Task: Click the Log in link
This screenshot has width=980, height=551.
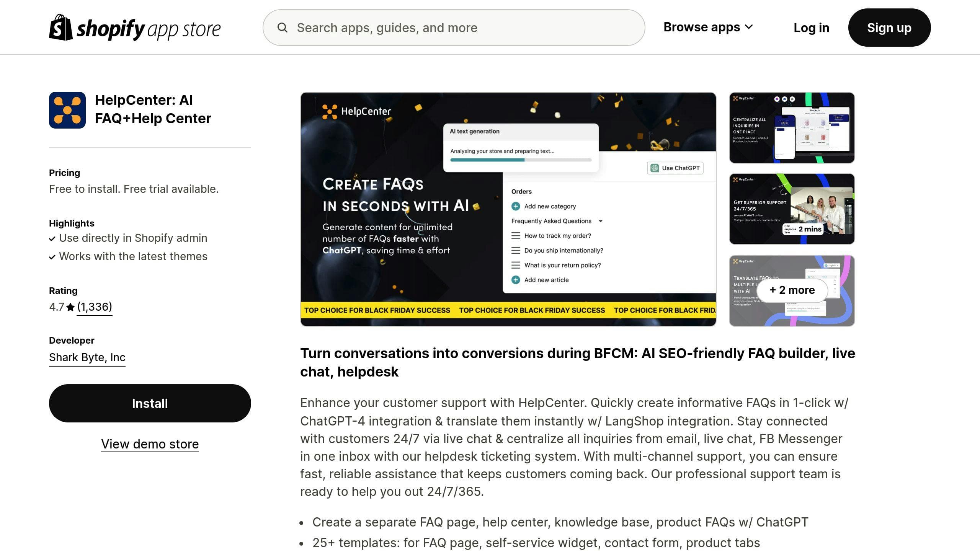Action: point(811,28)
